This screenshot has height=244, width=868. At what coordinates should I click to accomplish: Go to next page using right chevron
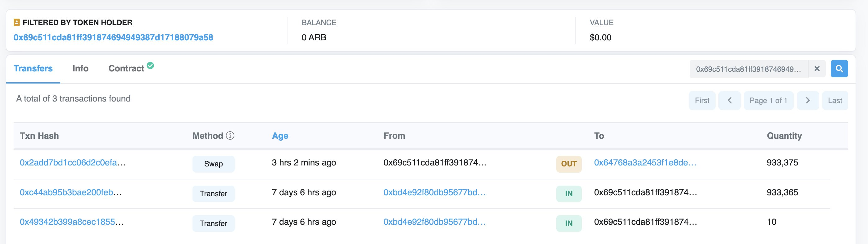point(807,100)
